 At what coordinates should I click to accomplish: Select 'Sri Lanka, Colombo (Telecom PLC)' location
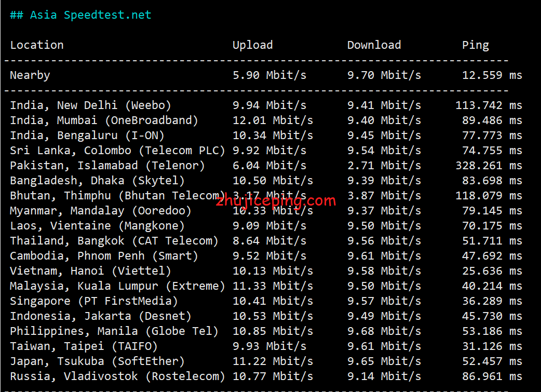click(x=117, y=151)
